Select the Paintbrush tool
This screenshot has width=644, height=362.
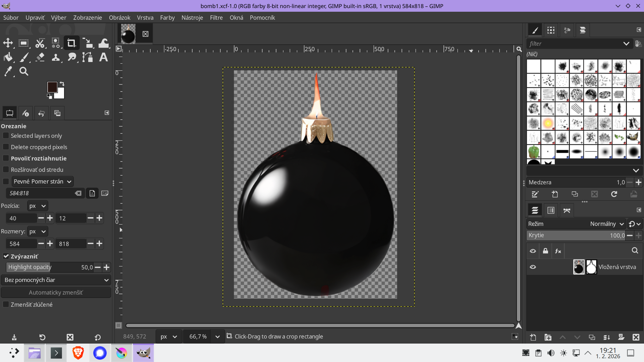(24, 57)
